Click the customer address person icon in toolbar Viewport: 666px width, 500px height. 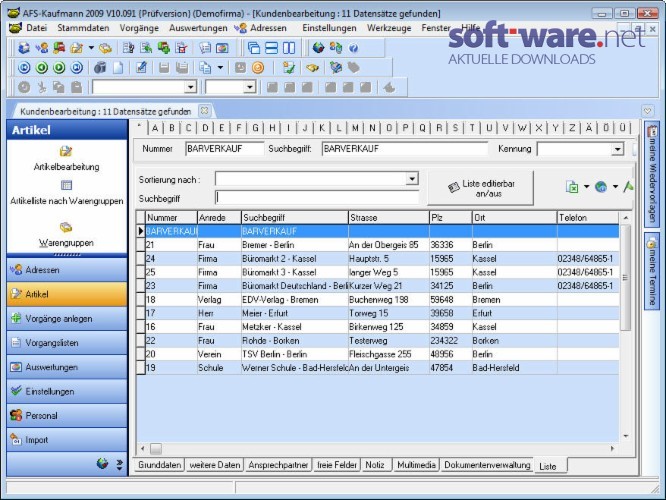point(42,48)
